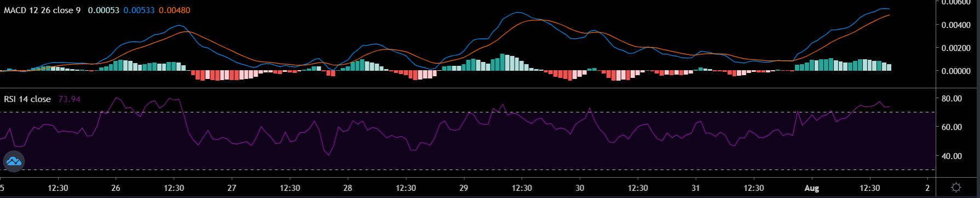Click the 40.00 RSI scale label
The image size is (980, 198).
[952, 156]
